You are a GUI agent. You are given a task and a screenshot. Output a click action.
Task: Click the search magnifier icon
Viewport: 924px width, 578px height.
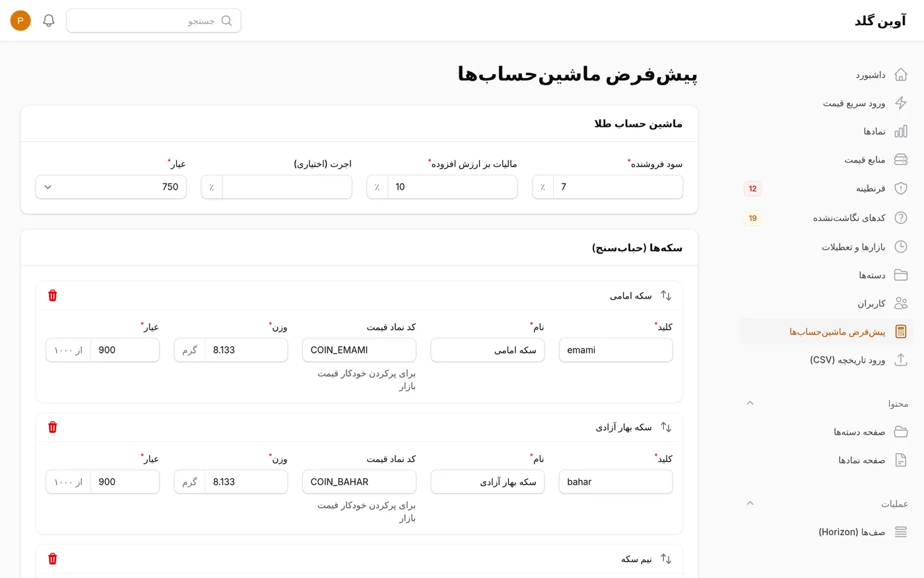click(x=226, y=20)
